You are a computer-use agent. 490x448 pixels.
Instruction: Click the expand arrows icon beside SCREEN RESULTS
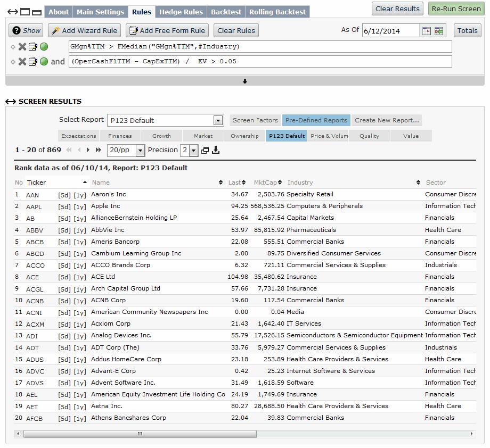coord(11,102)
